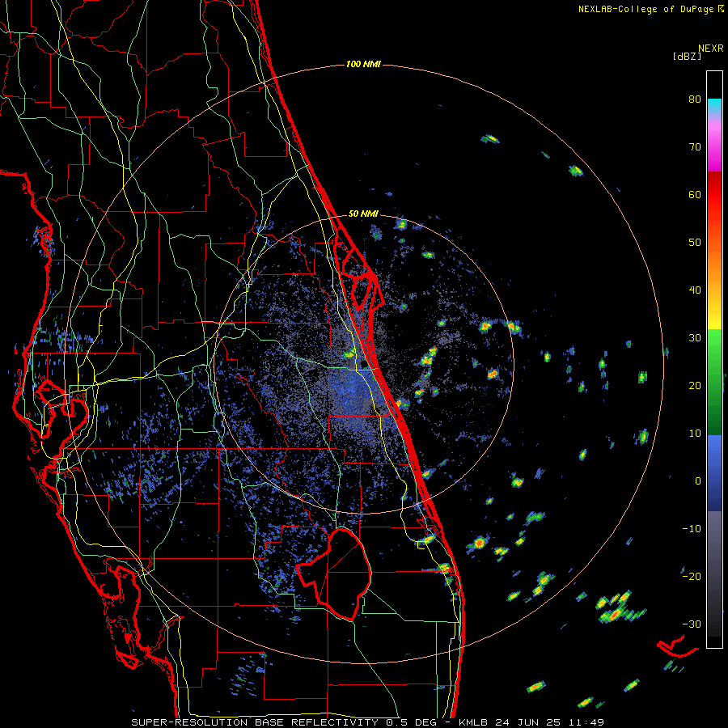Select the "20" dBZ scale value
This screenshot has height=728, width=728.
(x=695, y=385)
